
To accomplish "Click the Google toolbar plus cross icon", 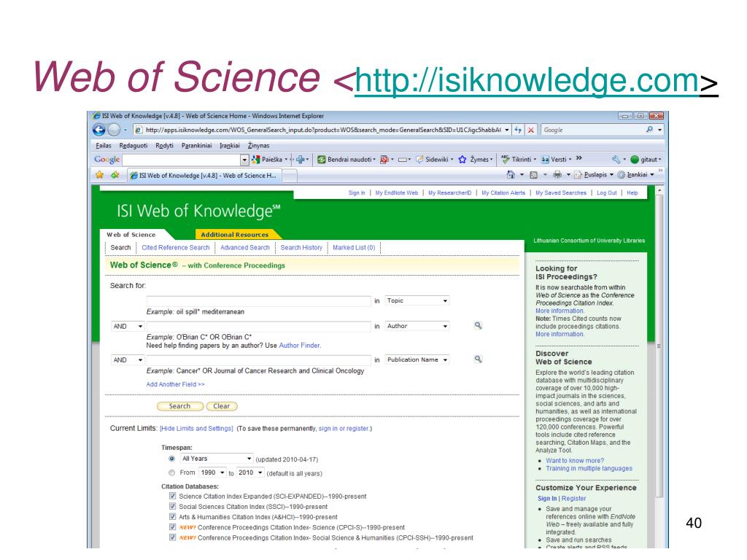I will point(300,160).
